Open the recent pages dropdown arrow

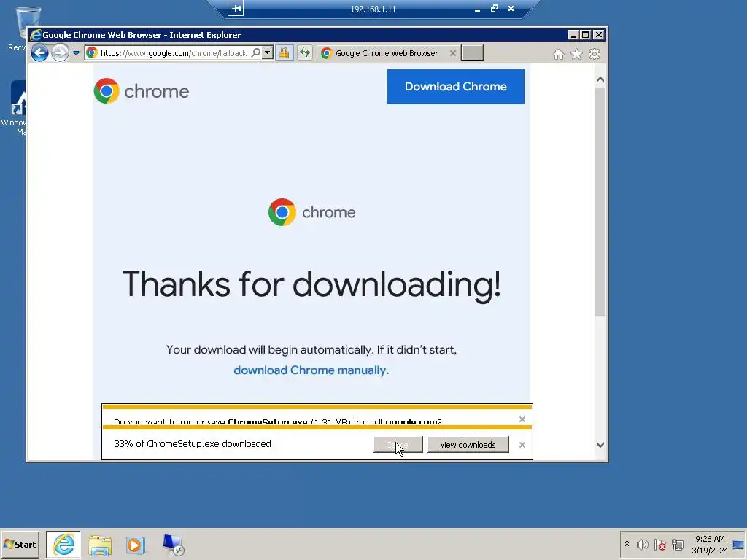coord(76,52)
